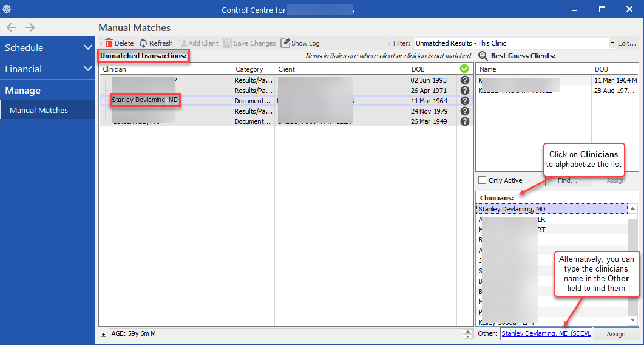
Task: Open the Filter dropdown list
Action: (612, 43)
